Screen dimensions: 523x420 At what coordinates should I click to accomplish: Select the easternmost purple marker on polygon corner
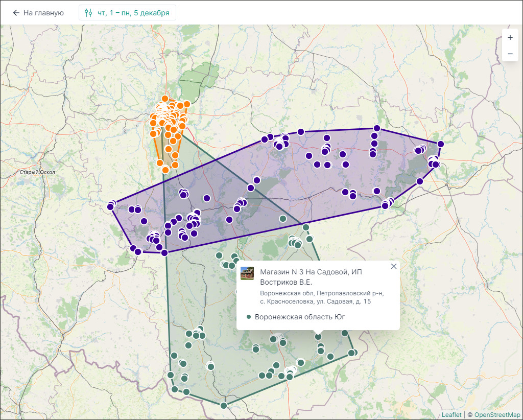[x=440, y=144]
